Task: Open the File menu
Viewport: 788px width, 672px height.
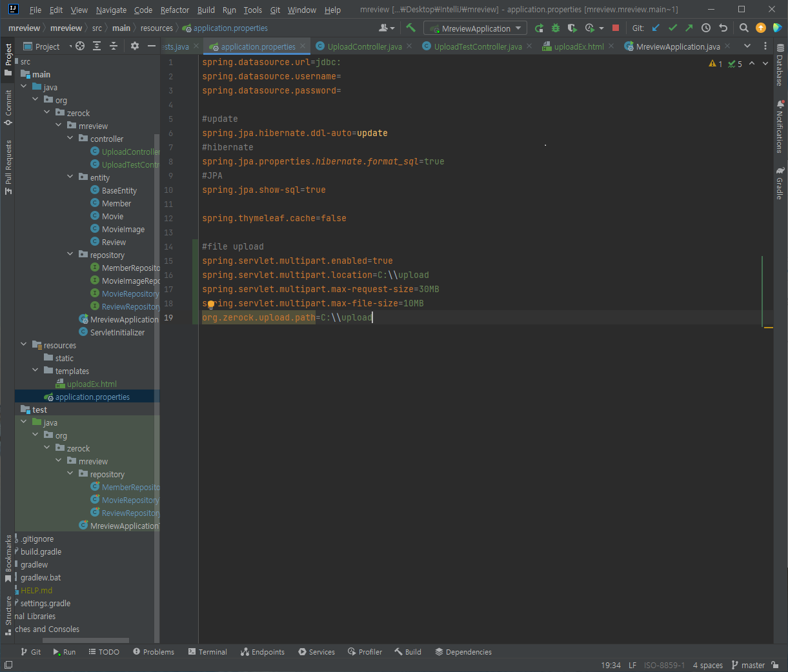Action: coord(35,10)
